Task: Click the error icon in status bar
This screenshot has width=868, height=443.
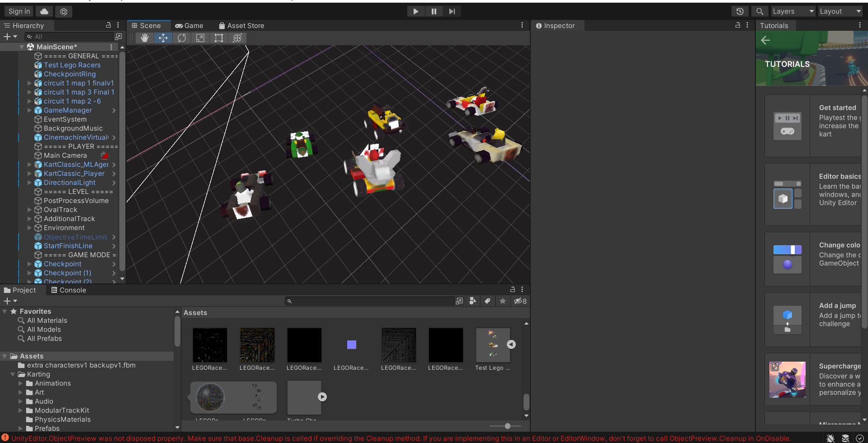Action: tap(5, 438)
